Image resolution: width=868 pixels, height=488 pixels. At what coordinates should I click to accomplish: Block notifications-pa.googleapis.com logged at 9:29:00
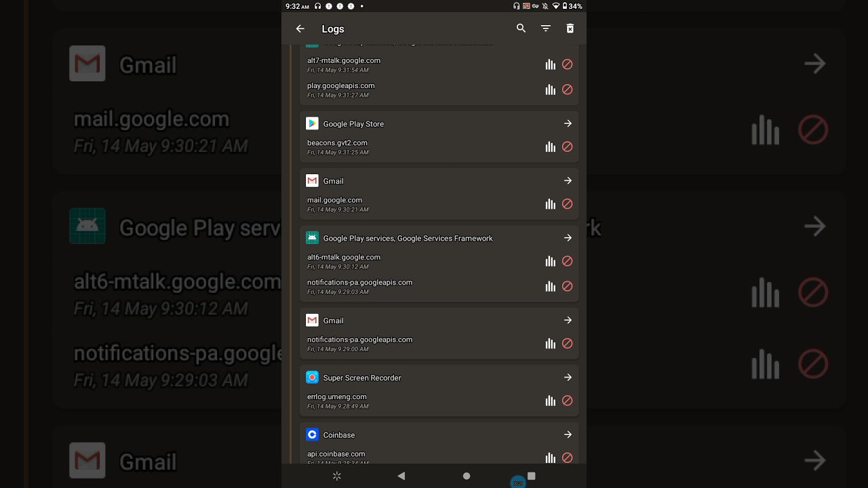tap(568, 344)
